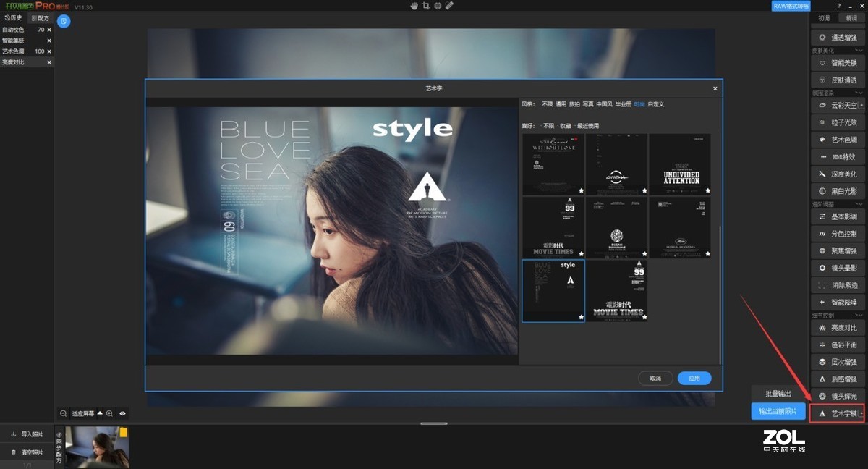Click the eraser tool icon at top

tap(449, 6)
